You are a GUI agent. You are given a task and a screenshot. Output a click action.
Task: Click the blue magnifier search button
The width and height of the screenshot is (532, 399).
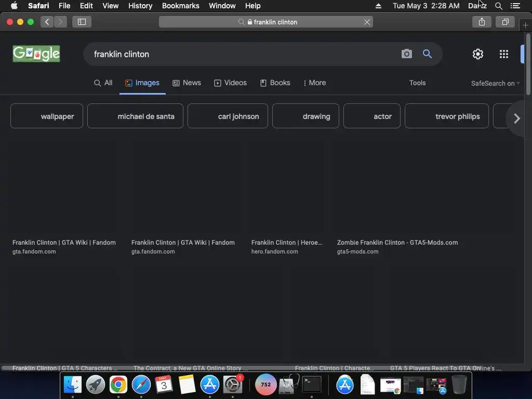tap(427, 54)
